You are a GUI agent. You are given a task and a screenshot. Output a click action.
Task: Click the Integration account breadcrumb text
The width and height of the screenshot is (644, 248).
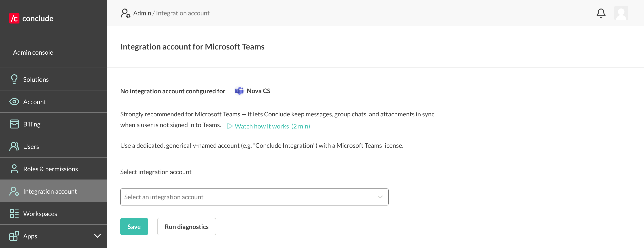pos(183,13)
